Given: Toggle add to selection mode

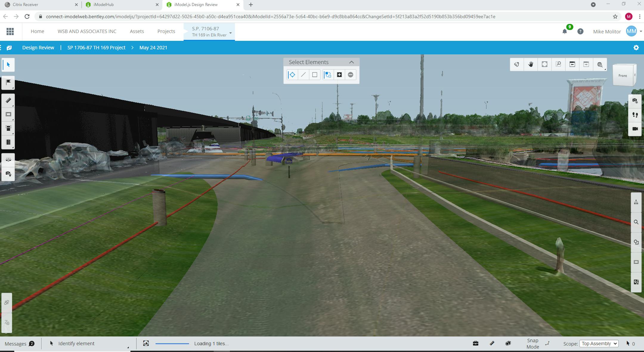Looking at the screenshot, I should pyautogui.click(x=339, y=75).
